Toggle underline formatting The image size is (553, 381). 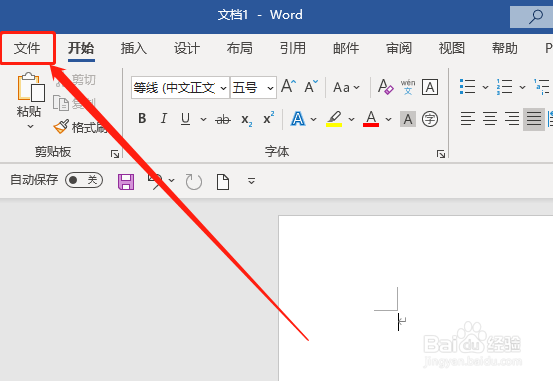[x=186, y=119]
